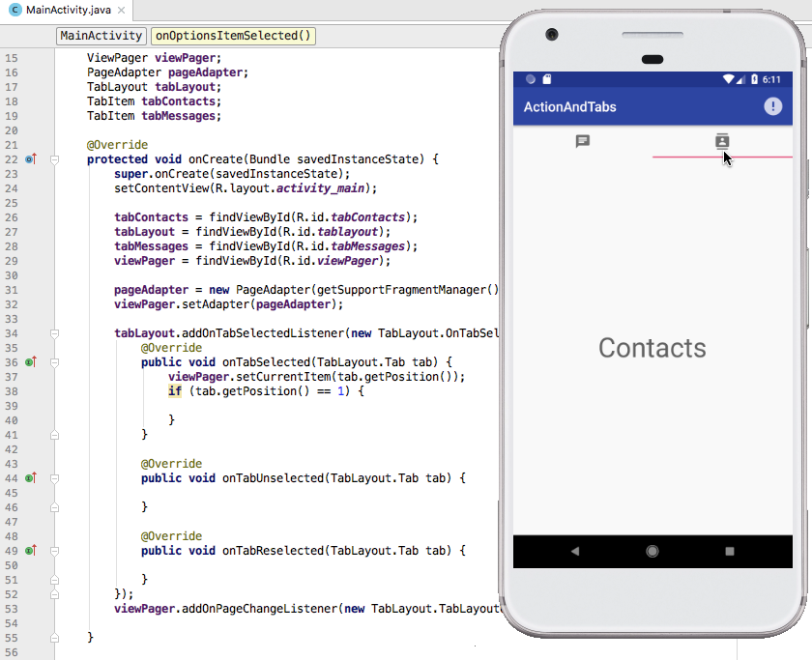Click the fold end marker at line 41
This screenshot has width=812, height=660.
tap(54, 435)
